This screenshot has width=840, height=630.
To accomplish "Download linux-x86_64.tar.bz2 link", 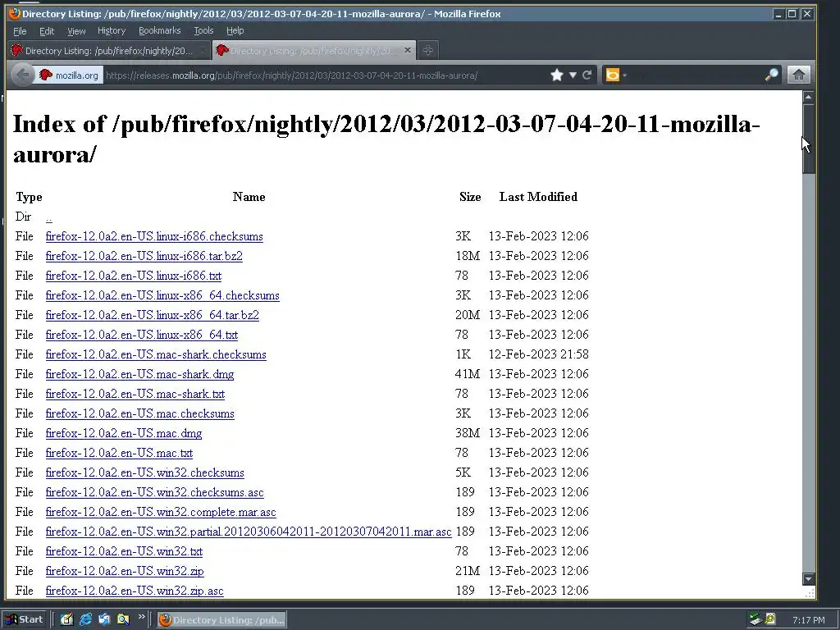I will tap(152, 315).
